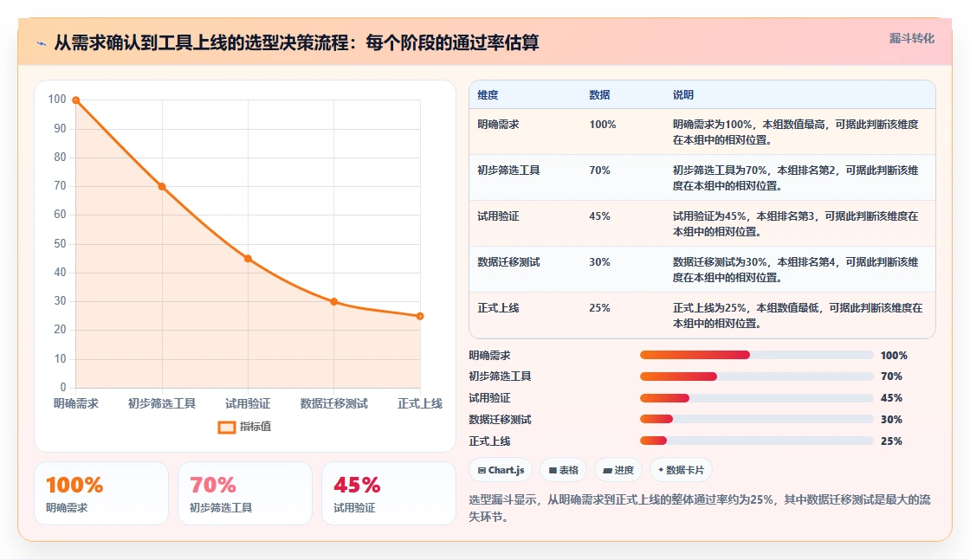This screenshot has width=970, height=560.
Task: Select the 数据卡片 chip
Action: coord(681,470)
